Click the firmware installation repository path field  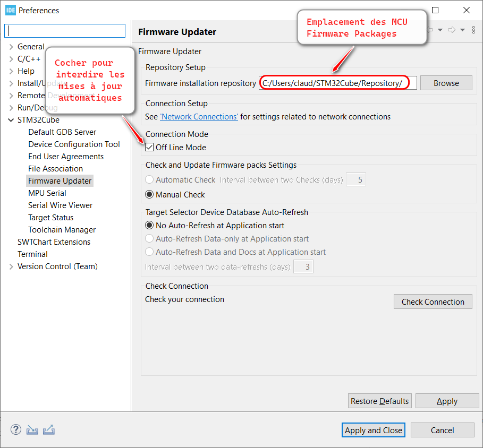coord(337,83)
